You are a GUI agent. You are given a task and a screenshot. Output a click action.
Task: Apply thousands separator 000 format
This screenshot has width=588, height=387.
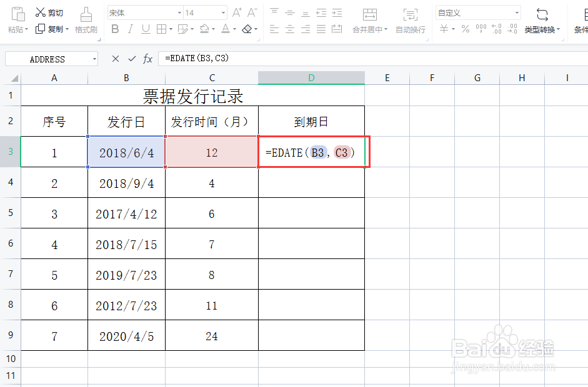(481, 29)
